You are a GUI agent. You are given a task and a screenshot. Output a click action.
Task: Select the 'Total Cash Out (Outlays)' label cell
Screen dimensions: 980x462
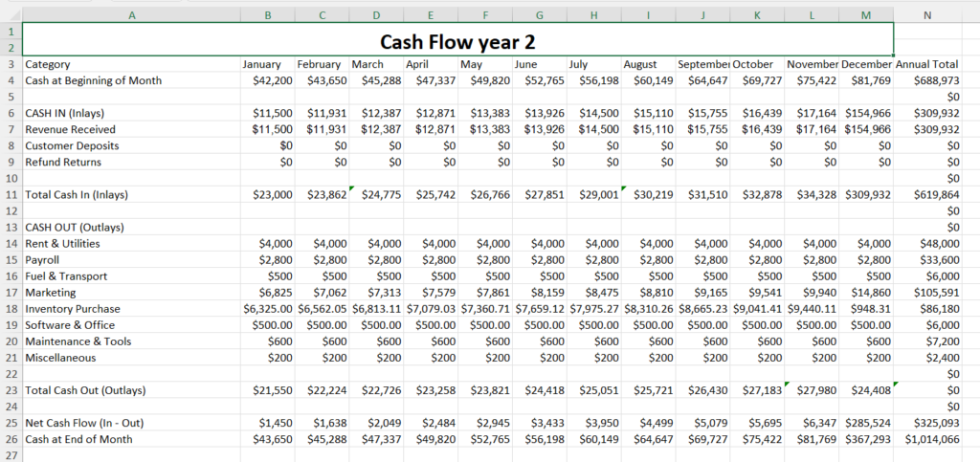131,390
